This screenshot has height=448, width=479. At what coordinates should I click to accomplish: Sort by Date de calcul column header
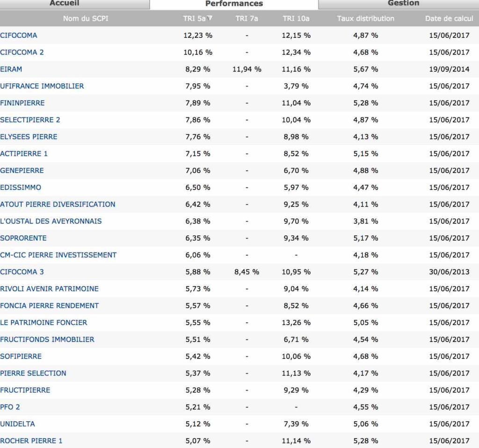tap(449, 19)
